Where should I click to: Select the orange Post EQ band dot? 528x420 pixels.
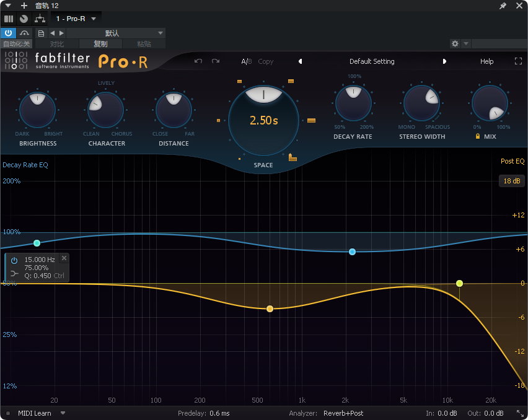[270, 308]
